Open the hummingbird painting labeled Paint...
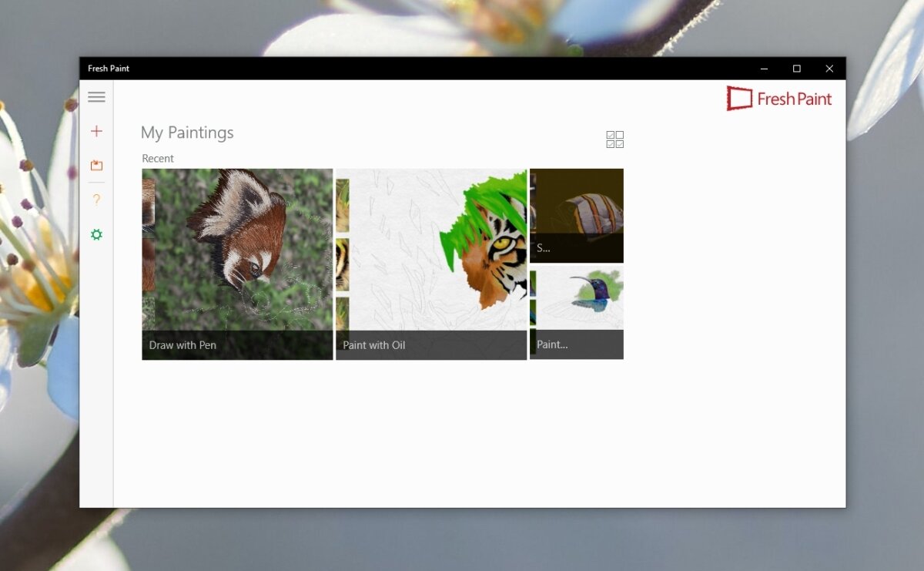Image resolution: width=924 pixels, height=571 pixels. (577, 313)
